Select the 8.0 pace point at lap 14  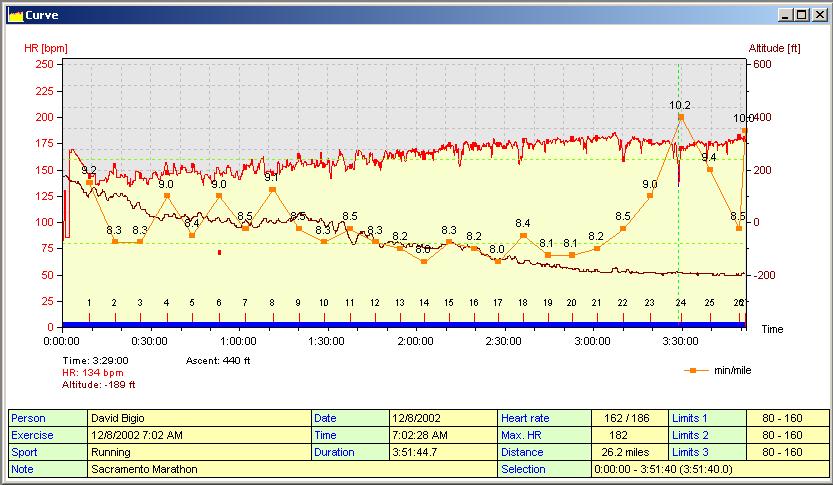pos(424,261)
